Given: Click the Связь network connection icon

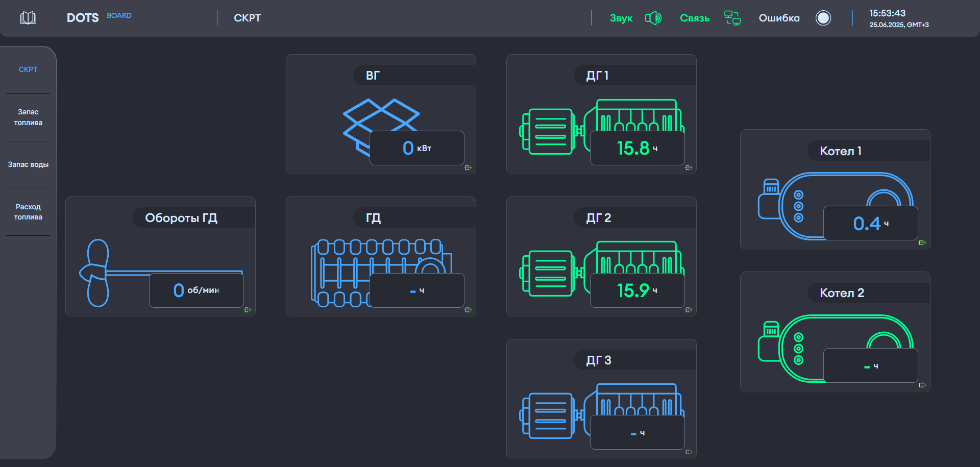Looking at the screenshot, I should (x=732, y=18).
